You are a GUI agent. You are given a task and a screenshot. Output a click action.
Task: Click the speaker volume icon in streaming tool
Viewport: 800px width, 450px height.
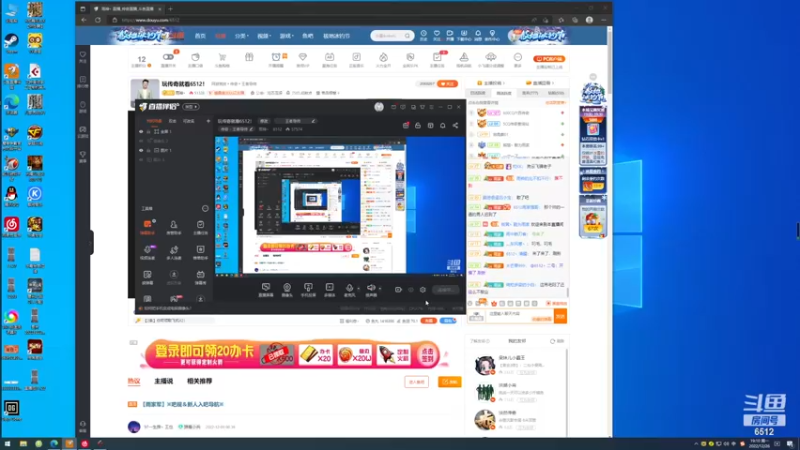[x=371, y=288]
